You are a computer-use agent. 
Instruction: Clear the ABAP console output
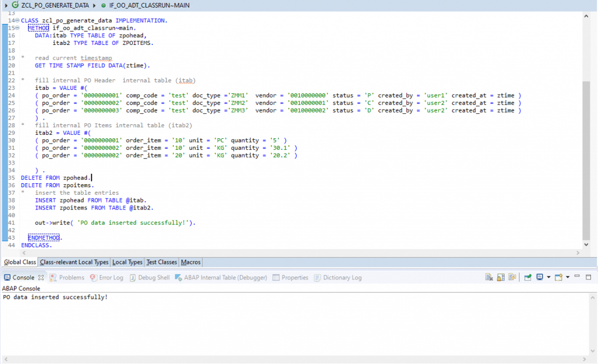pos(489,277)
